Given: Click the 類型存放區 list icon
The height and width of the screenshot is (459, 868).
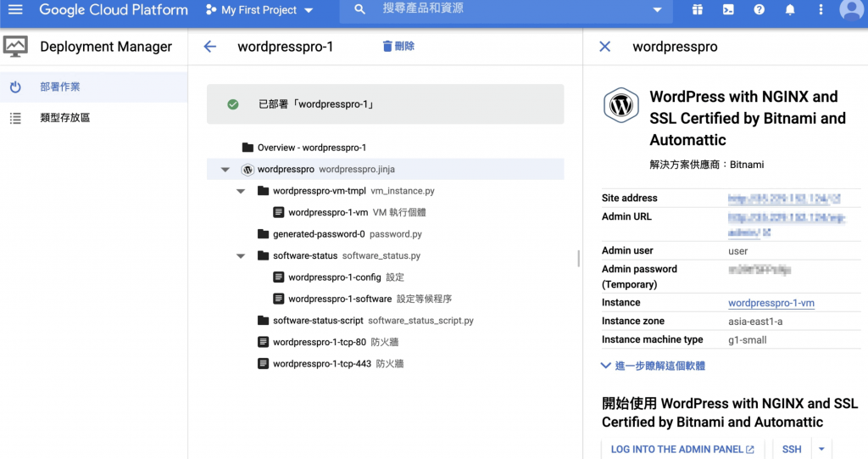Looking at the screenshot, I should click(x=15, y=118).
